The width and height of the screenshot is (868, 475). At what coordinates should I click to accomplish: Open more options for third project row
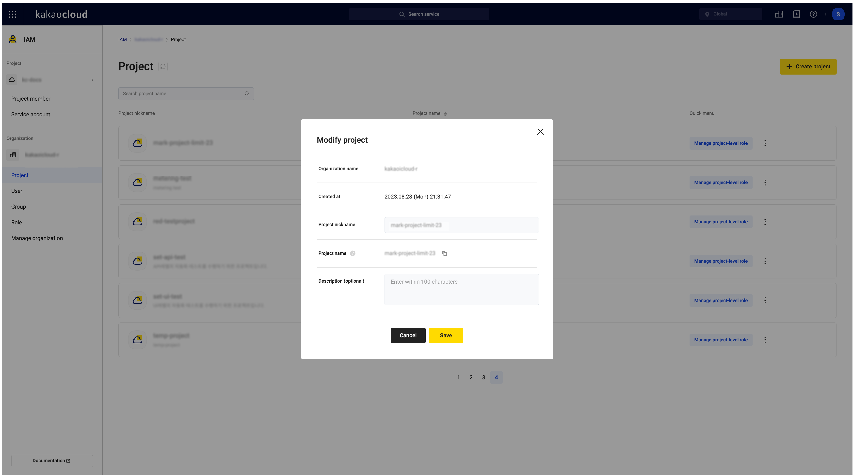pyautogui.click(x=765, y=222)
